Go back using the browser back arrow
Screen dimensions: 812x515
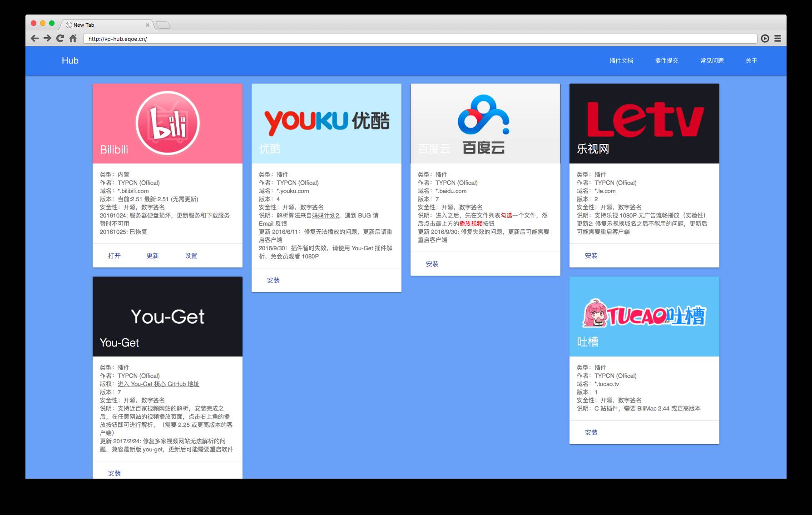(x=35, y=39)
